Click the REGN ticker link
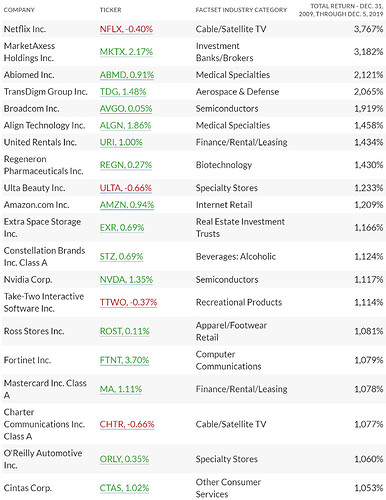The height and width of the screenshot is (500, 386). pyautogui.click(x=126, y=165)
